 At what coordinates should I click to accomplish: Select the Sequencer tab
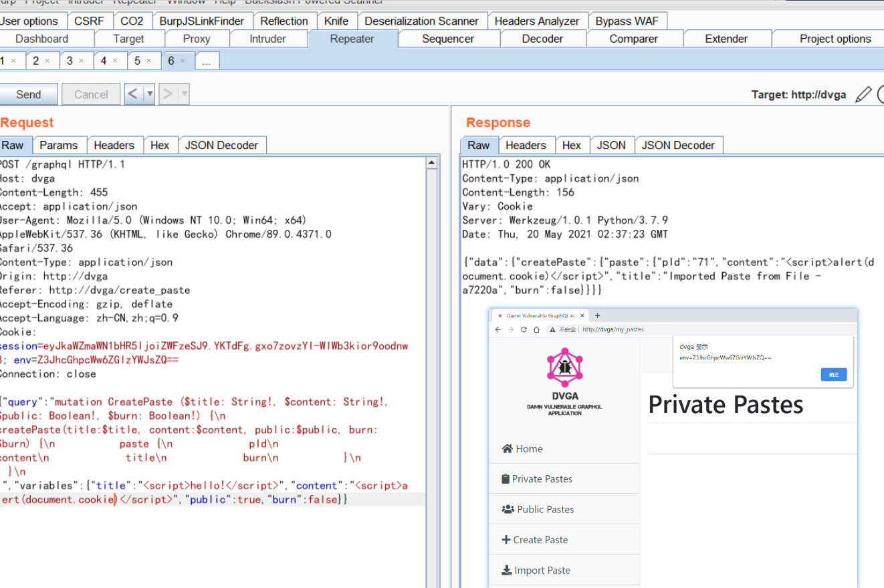pyautogui.click(x=448, y=39)
